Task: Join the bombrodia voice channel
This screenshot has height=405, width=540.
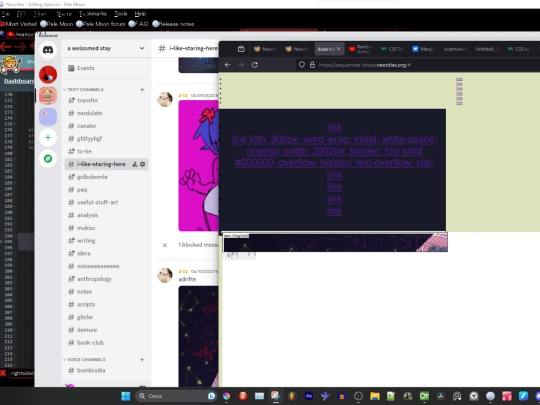Action: point(106,370)
